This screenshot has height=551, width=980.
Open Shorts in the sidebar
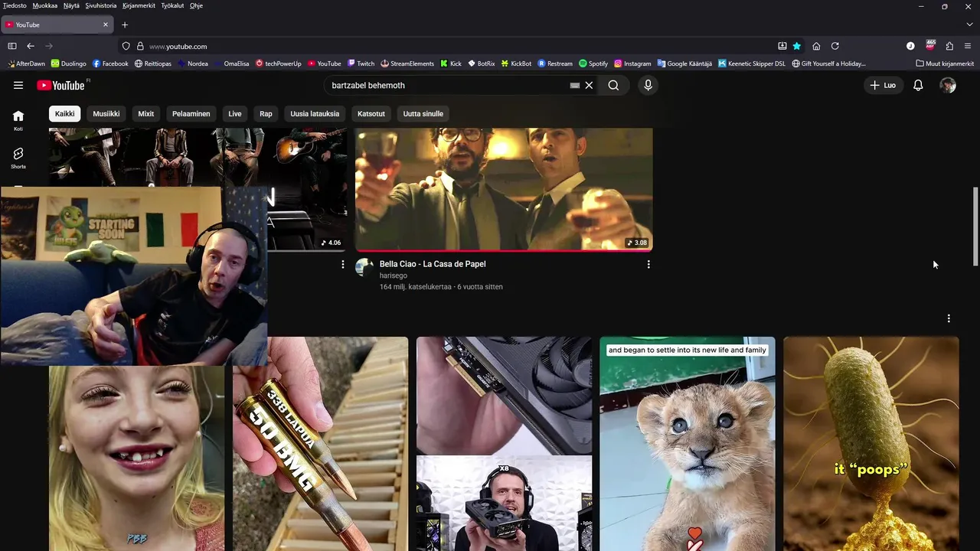coord(18,158)
